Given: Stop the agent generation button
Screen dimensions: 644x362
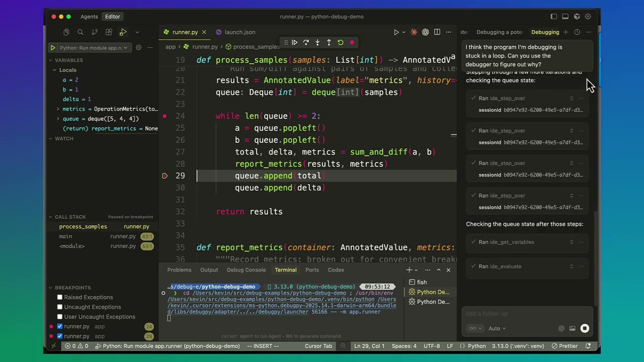Looking at the screenshot, I should [585, 328].
